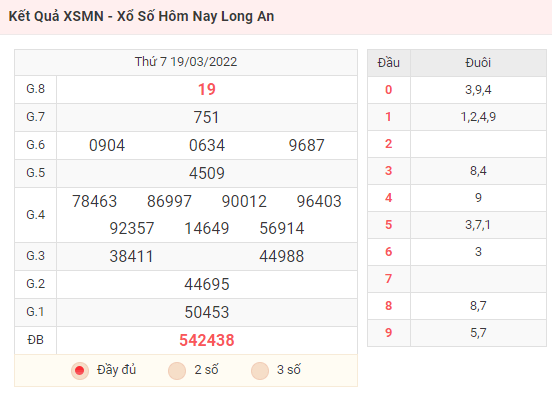Click the "Đầu" column header
Image resolution: width=552 pixels, height=396 pixels.
[389, 63]
